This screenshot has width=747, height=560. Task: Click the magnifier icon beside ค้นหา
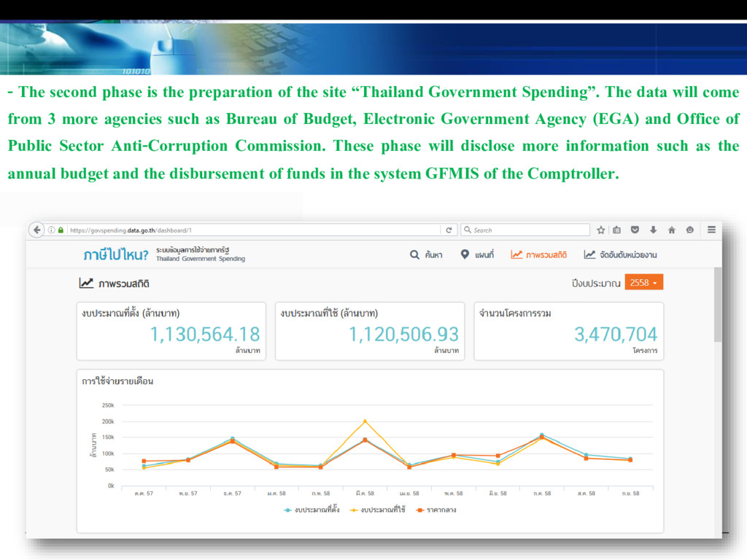tap(414, 254)
